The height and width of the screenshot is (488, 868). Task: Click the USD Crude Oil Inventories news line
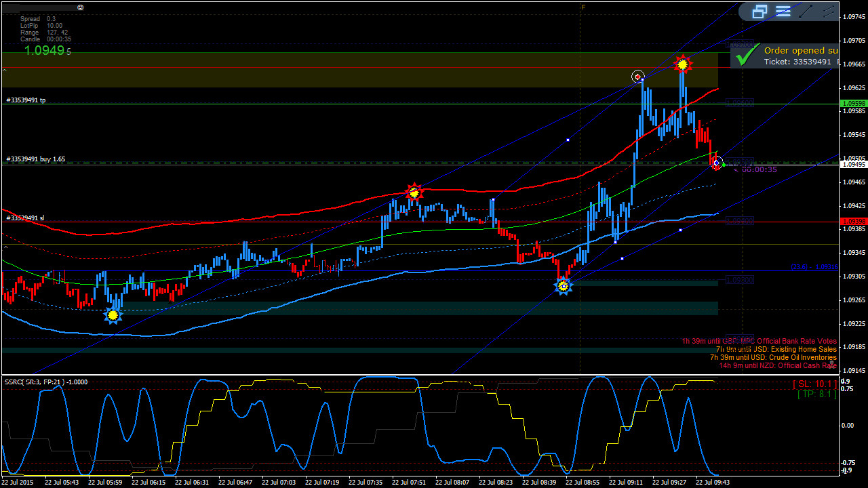coord(773,357)
